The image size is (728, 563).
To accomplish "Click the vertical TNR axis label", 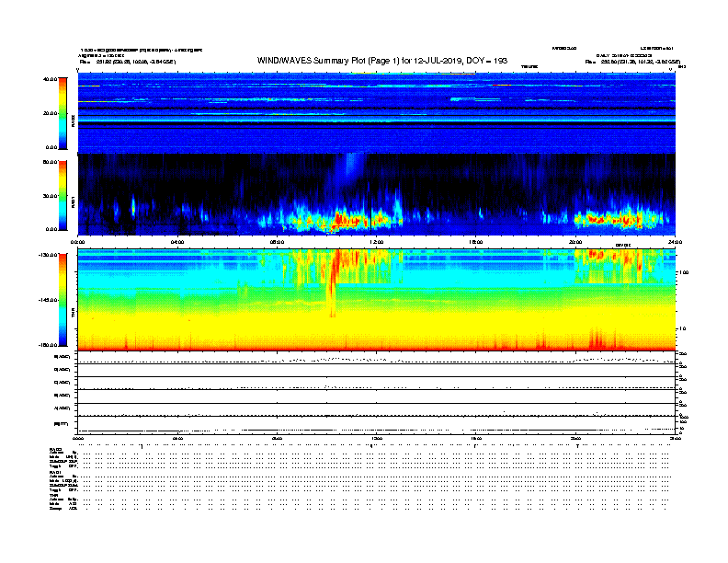I will click(73, 315).
